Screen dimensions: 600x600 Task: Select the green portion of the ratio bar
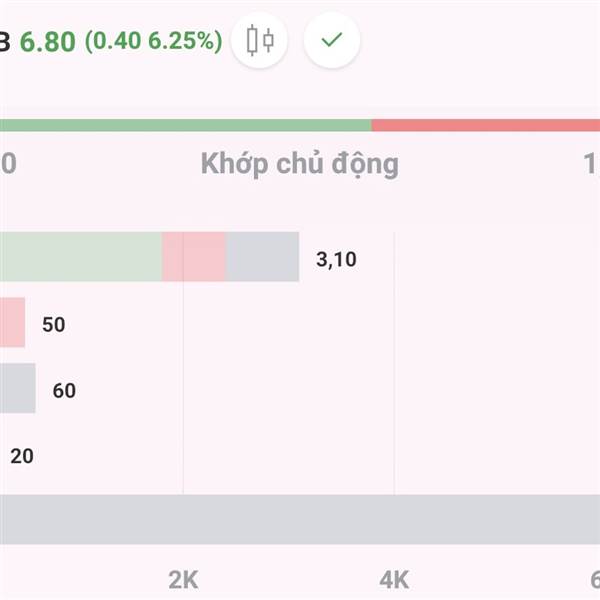click(185, 126)
